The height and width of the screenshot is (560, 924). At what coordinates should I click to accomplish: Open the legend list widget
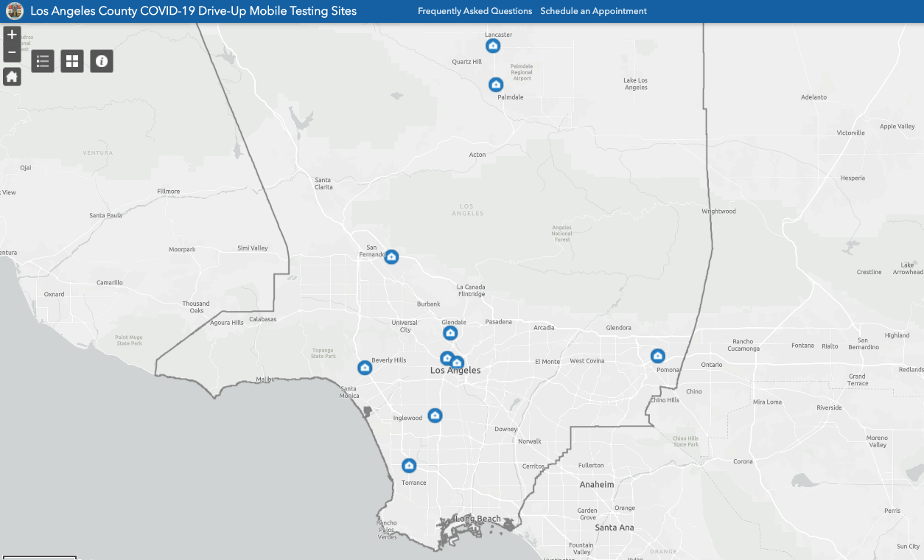(43, 61)
